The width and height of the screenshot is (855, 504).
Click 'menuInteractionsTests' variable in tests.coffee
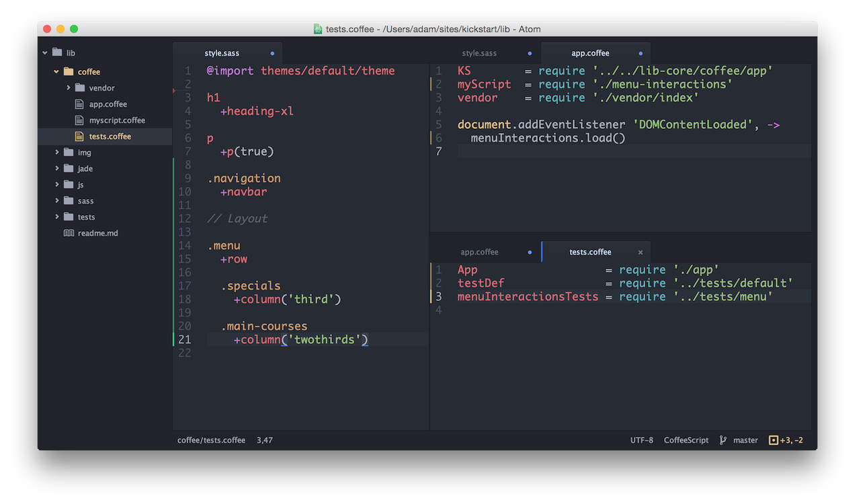tap(528, 296)
